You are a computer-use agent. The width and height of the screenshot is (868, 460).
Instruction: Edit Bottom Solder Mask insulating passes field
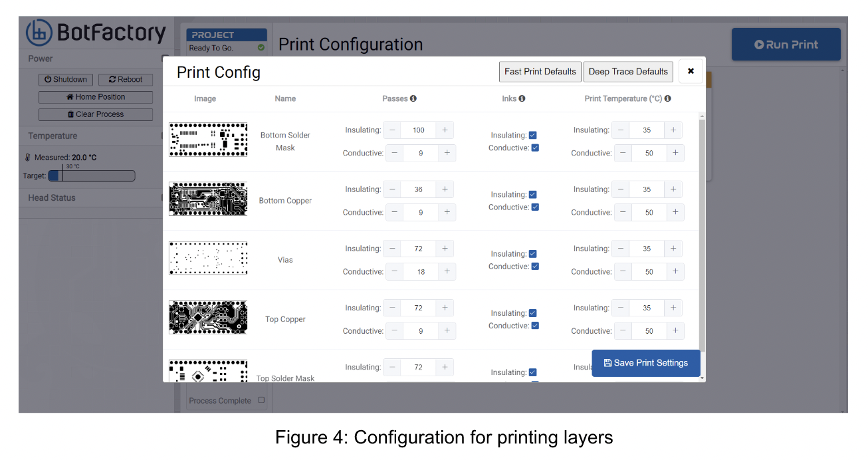[419, 130]
